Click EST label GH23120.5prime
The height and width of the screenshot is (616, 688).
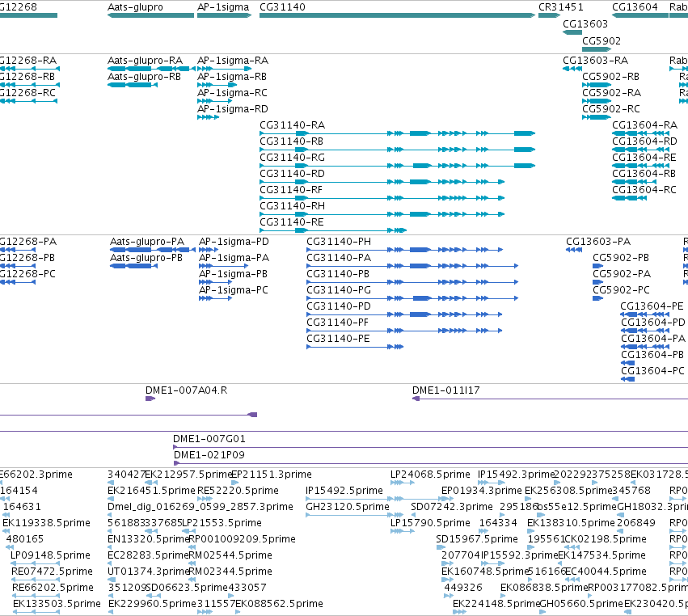tap(348, 507)
